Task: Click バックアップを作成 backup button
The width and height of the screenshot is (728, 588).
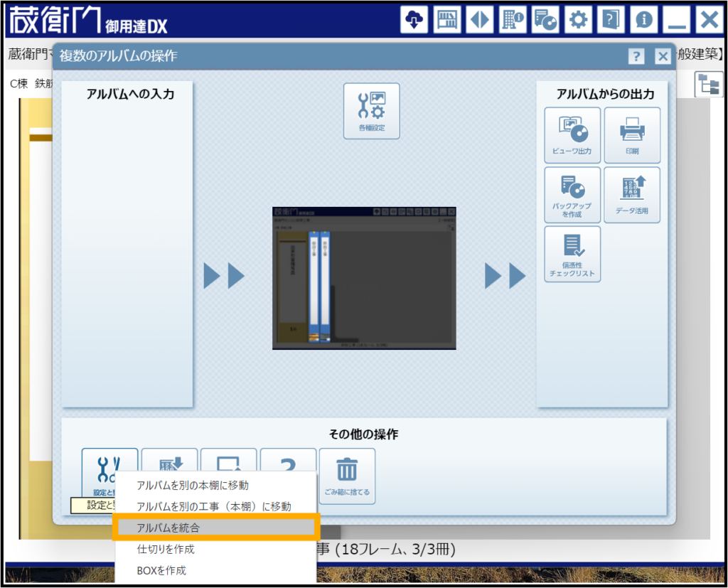Action: click(572, 195)
